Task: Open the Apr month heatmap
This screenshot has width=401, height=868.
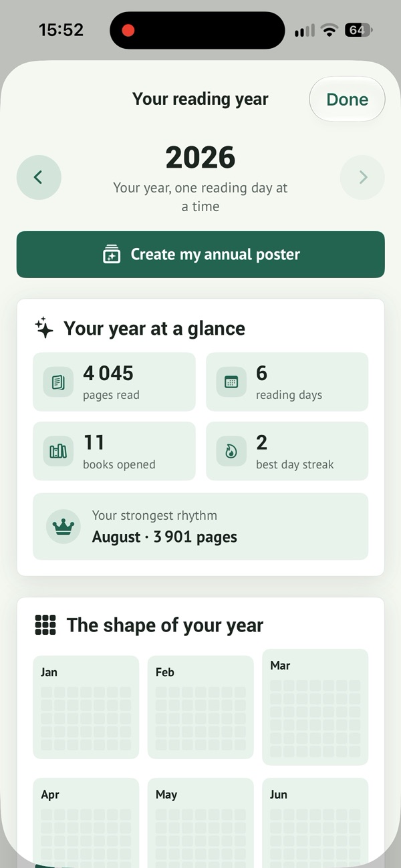Action: pyautogui.click(x=86, y=822)
